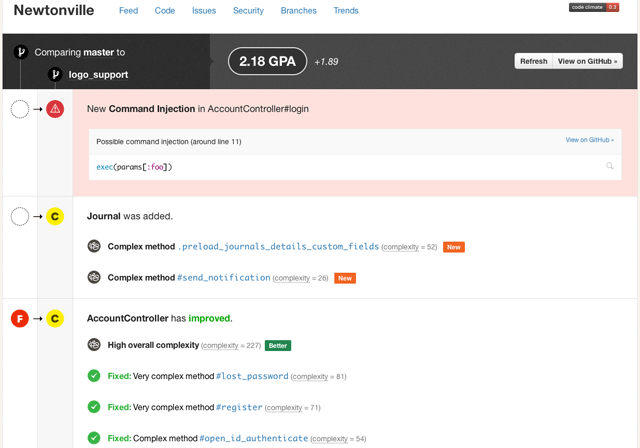The image size is (640, 448).
Task: Open the Journal class name
Action: (x=104, y=216)
